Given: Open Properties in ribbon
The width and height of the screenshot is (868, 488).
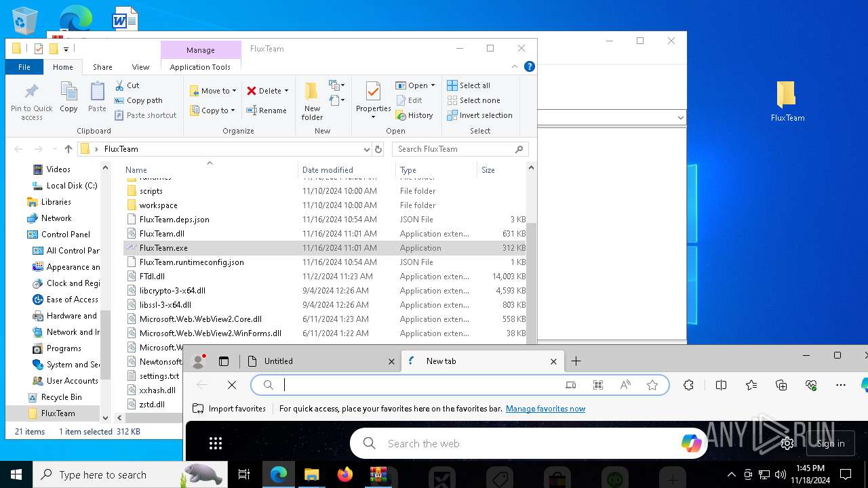Looking at the screenshot, I should (373, 102).
